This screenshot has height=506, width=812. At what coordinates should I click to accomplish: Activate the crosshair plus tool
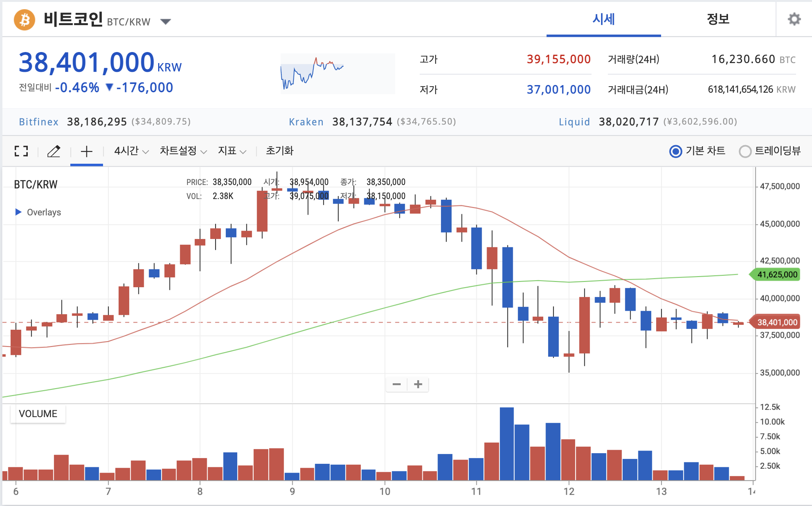[87, 151]
